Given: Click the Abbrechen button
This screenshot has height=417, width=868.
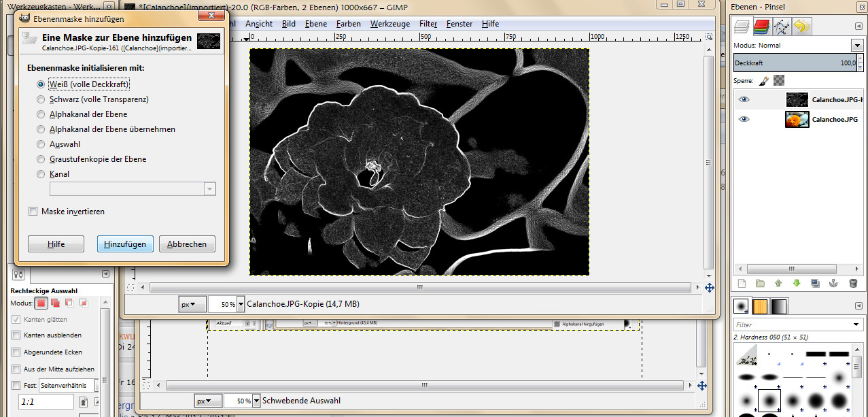Looking at the screenshot, I should coord(187,244).
